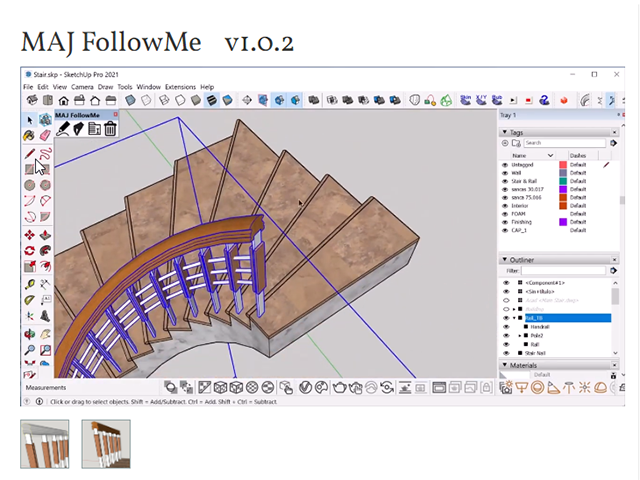Hide the Stair & Rail tag
The image size is (640, 480).
pos(504,181)
